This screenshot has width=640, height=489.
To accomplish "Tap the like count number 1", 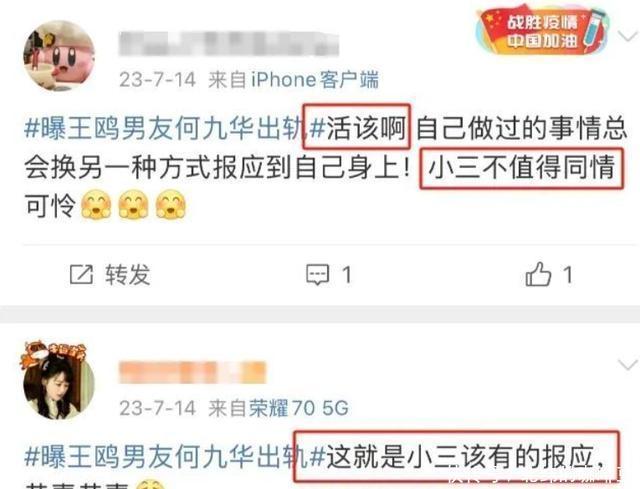I will tap(568, 275).
